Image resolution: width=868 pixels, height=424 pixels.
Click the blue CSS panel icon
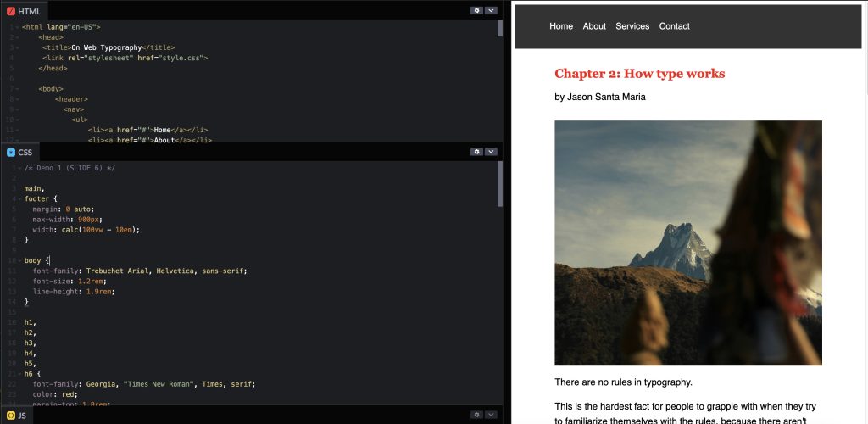tap(11, 153)
